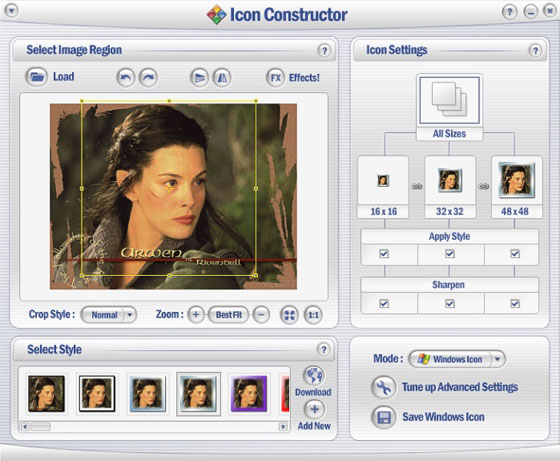Click the crop box left-middle handle
The image size is (560, 461).
click(x=82, y=188)
